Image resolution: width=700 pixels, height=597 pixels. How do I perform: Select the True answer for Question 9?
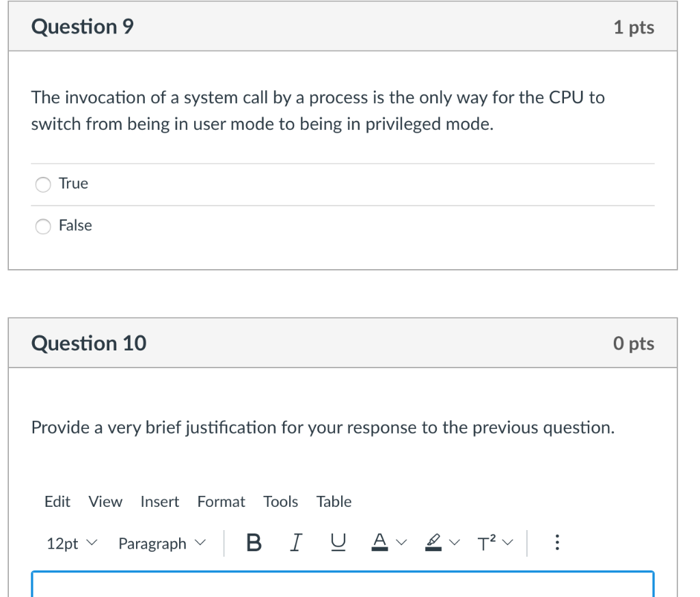[43, 184]
